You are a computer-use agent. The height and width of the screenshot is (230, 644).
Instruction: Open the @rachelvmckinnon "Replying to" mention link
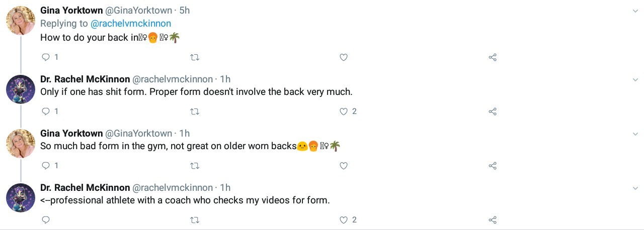point(130,24)
